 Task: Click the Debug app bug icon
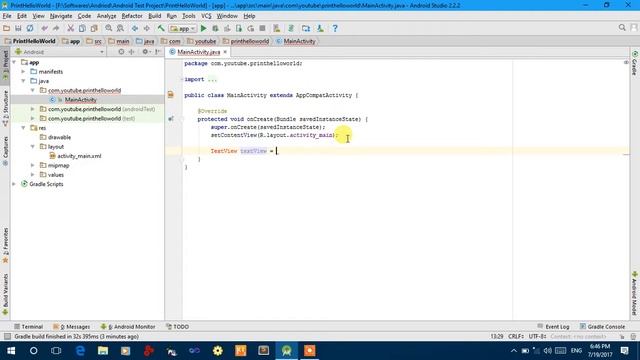pos(215,28)
